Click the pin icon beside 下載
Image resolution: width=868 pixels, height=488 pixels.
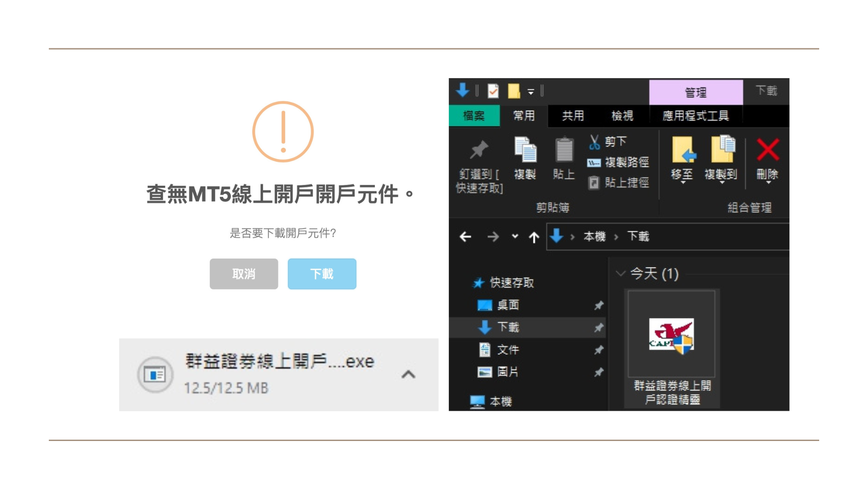point(599,328)
